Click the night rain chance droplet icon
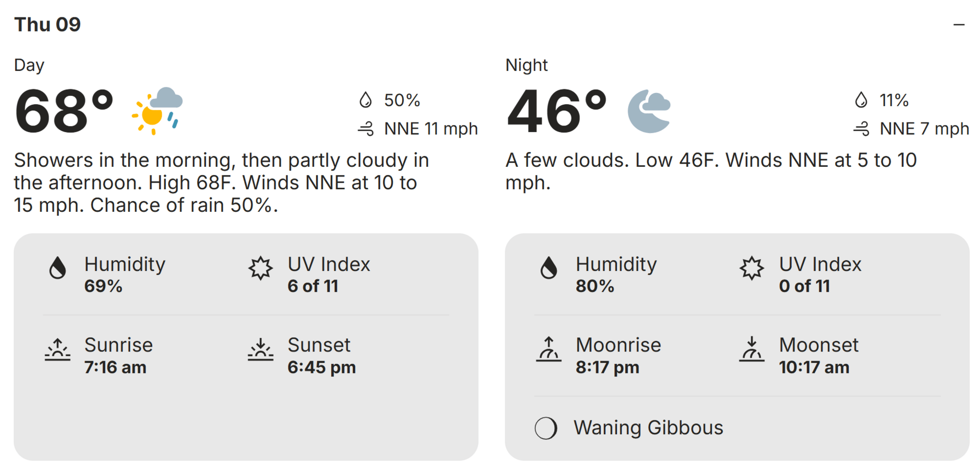 click(x=861, y=100)
